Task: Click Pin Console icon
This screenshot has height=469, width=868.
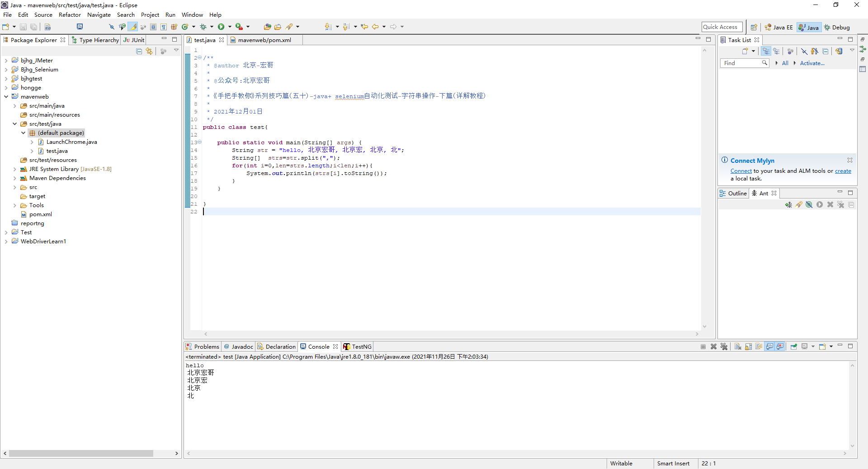Action: click(x=794, y=346)
